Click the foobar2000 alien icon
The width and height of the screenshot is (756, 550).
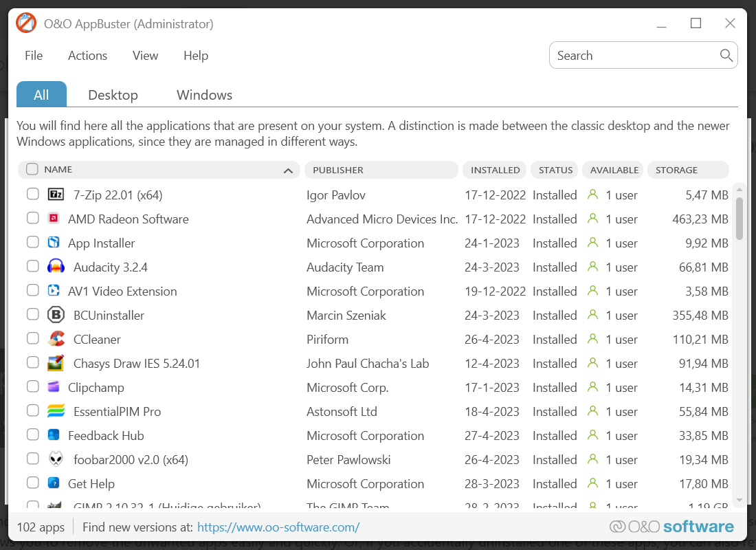56,459
